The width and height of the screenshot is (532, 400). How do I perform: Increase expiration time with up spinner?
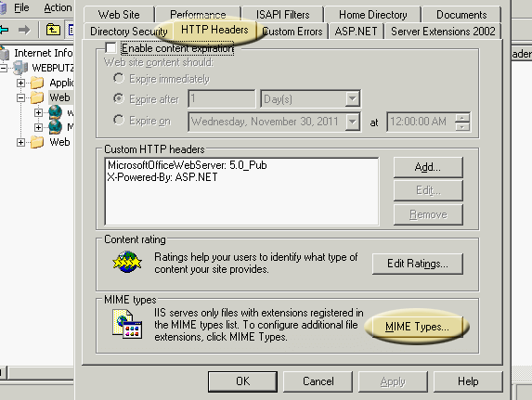pyautogui.click(x=462, y=117)
